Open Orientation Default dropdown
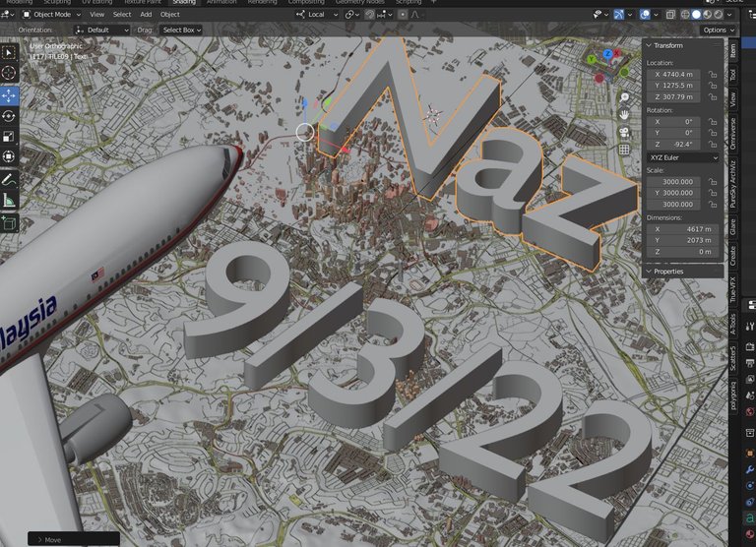Image resolution: width=756 pixels, height=547 pixels. coord(101,30)
